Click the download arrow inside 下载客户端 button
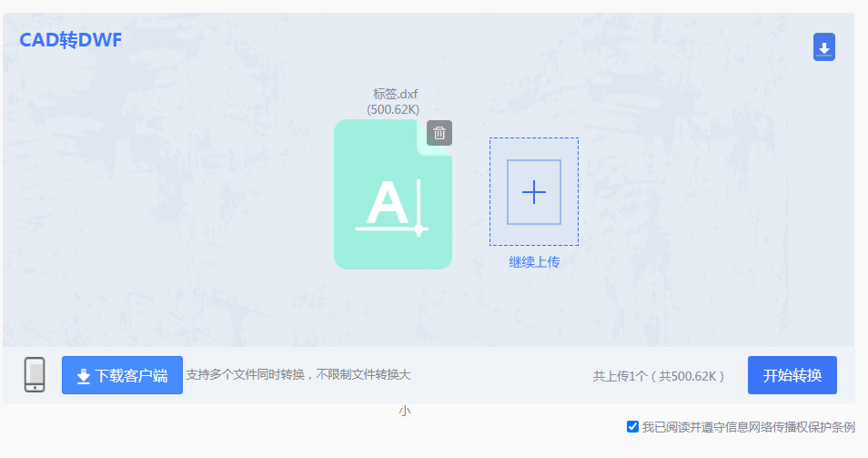Screen dimensions: 868x458 83,376
